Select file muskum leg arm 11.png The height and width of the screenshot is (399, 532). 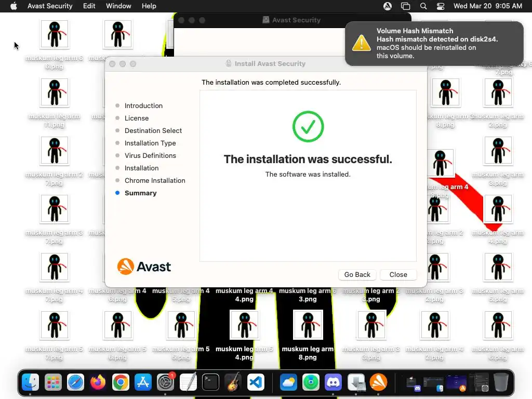[x=54, y=92]
